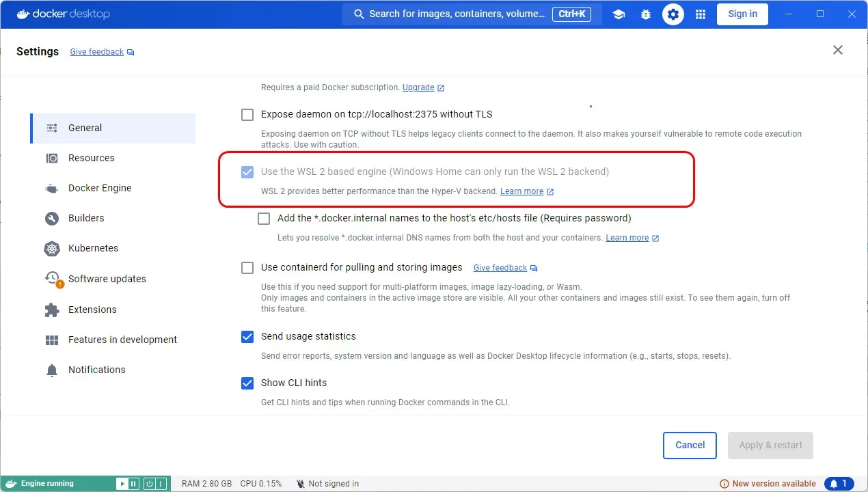Click the external link icon next to Upgrade
The height and width of the screenshot is (492, 868).
click(441, 88)
